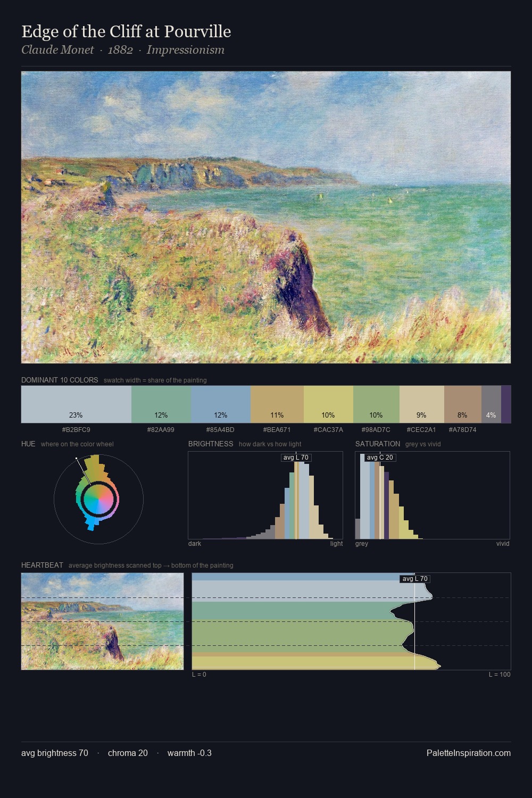Click the 'light' brightness axis label
The image size is (532, 798).
point(337,544)
